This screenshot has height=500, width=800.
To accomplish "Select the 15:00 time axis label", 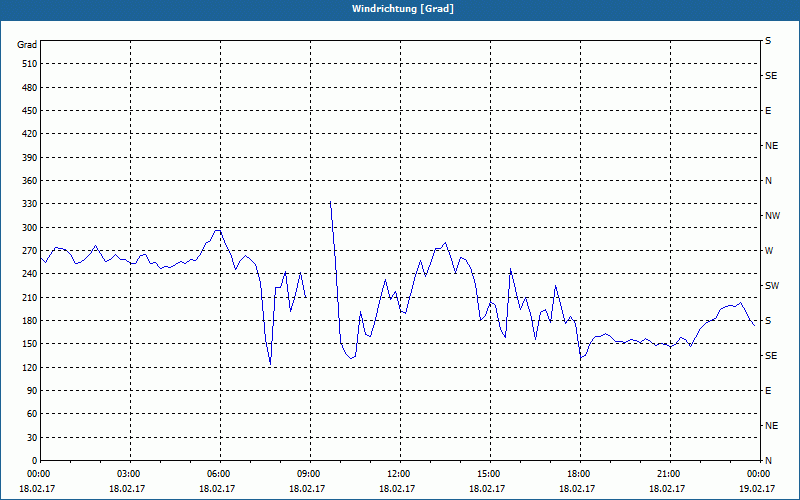I will (487, 473).
